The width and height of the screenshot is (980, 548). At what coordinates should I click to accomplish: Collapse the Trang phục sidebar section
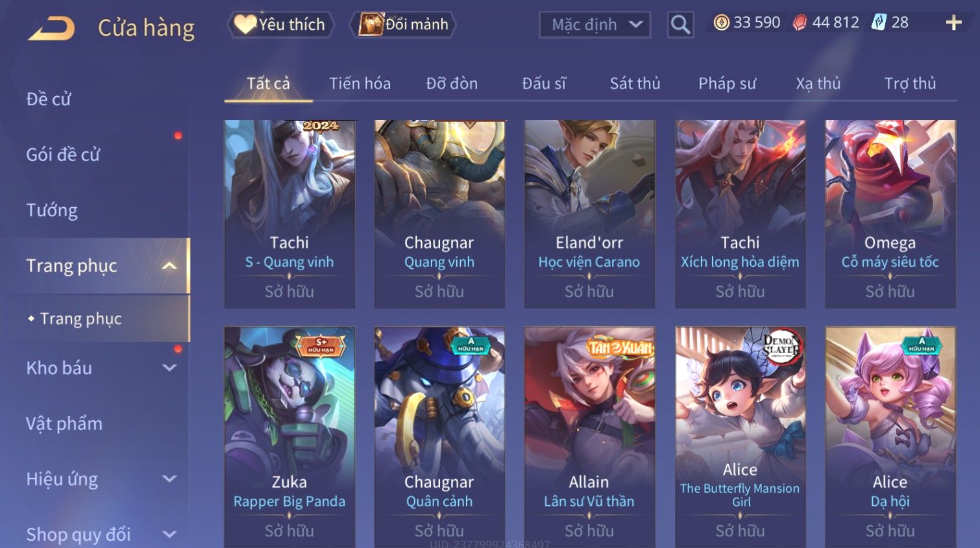(x=169, y=266)
